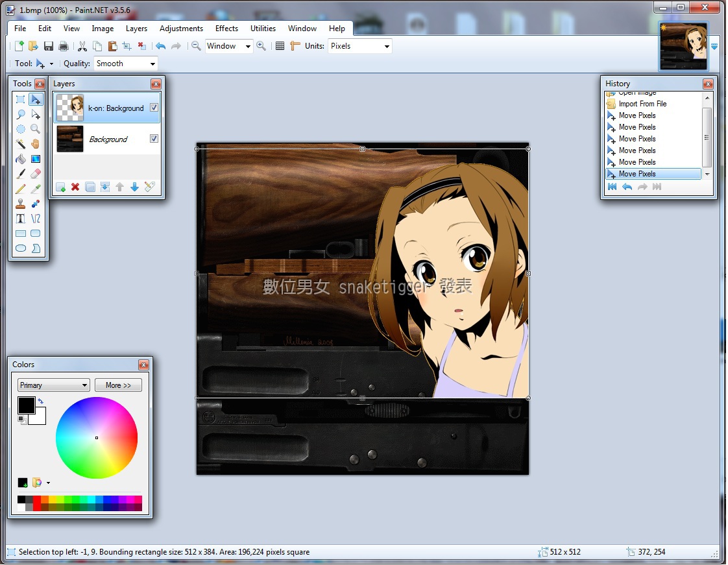Image resolution: width=728 pixels, height=565 pixels.
Task: Select the Zoom tool in Tools panel
Action: 35,129
